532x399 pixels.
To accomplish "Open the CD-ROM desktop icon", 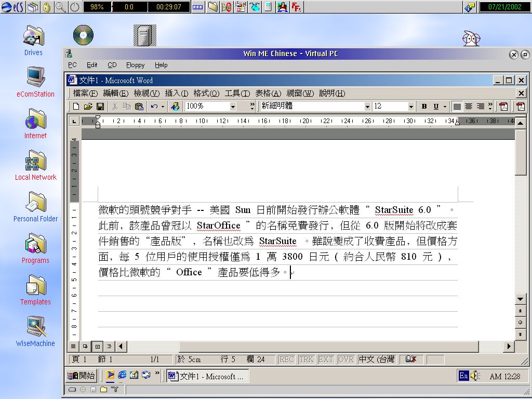I will coord(83,35).
